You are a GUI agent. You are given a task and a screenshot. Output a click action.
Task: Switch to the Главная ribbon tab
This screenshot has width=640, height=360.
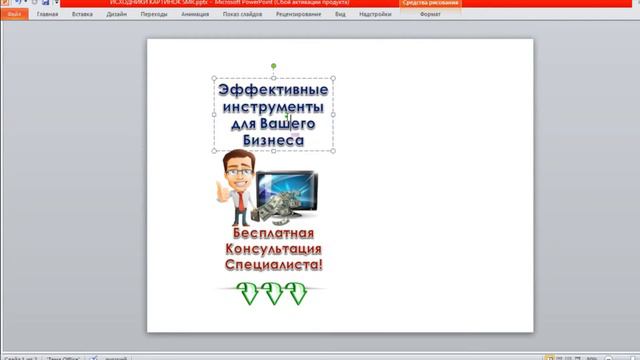(x=47, y=14)
